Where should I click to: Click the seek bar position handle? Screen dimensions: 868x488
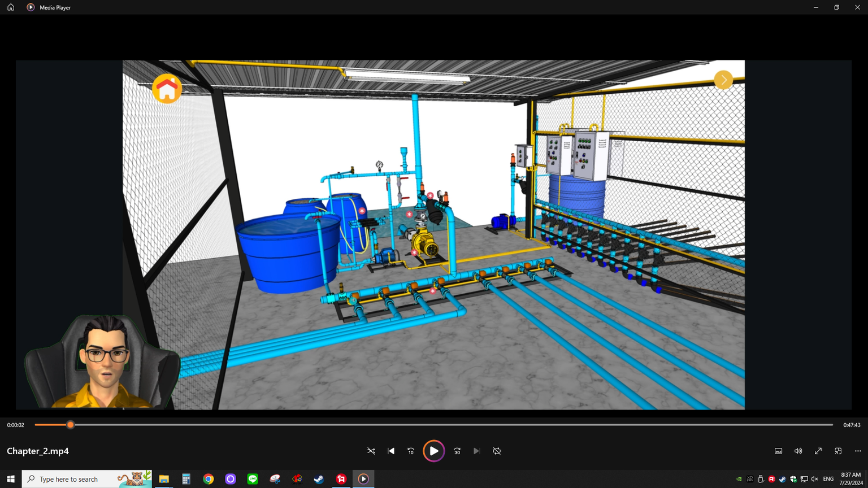[x=71, y=425]
